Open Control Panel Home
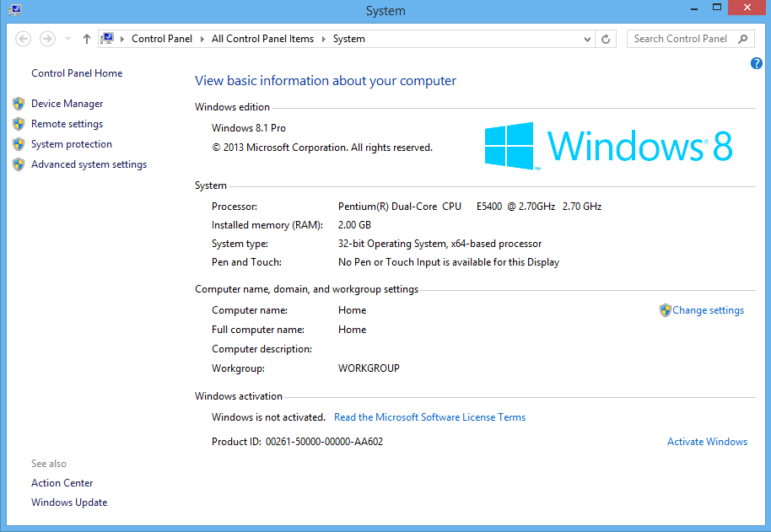The width and height of the screenshot is (771, 532). pyautogui.click(x=77, y=73)
